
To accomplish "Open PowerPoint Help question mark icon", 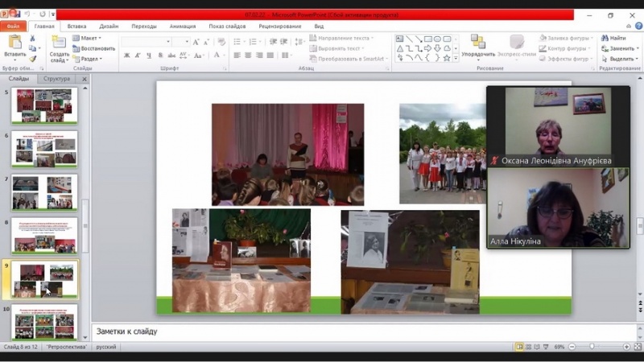I will pyautogui.click(x=637, y=26).
